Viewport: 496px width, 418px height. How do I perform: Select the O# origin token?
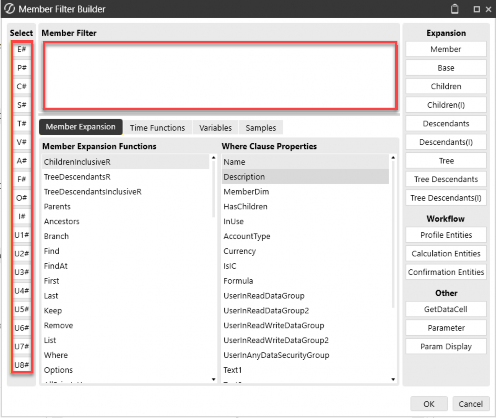(x=22, y=198)
